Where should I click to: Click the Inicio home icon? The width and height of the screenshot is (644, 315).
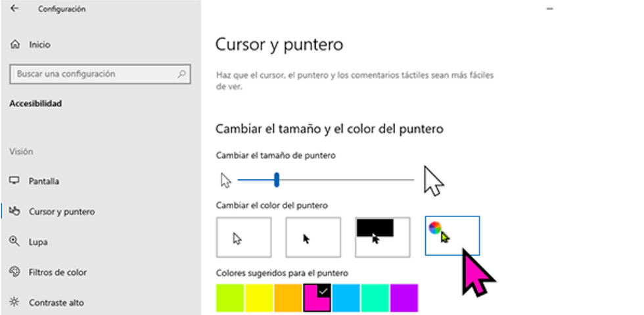click(14, 44)
